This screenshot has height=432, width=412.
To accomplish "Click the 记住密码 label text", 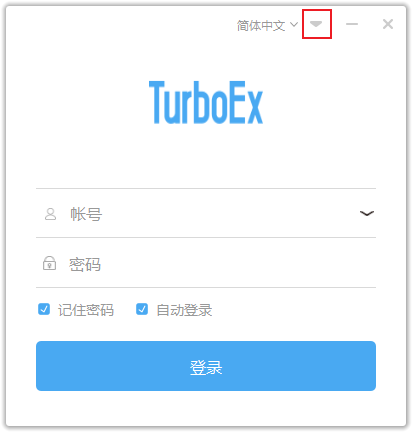I will click(x=86, y=310).
